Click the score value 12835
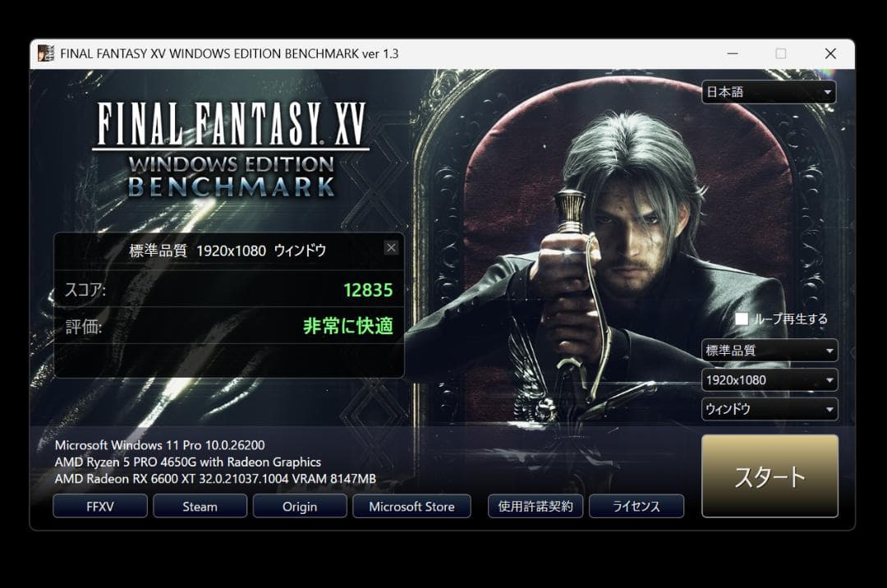887x588 pixels. tap(368, 290)
